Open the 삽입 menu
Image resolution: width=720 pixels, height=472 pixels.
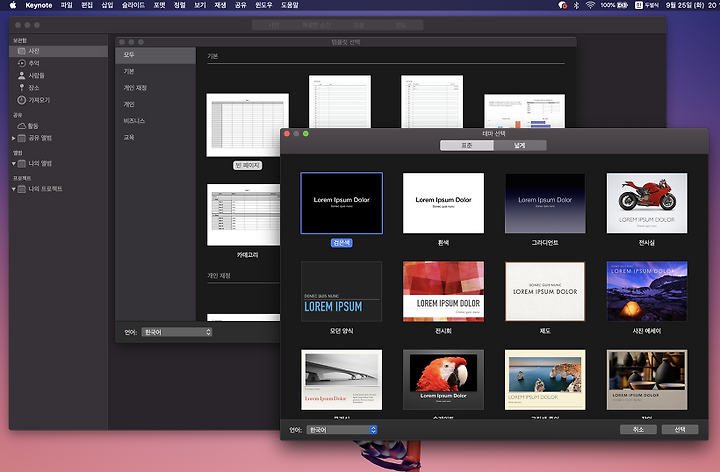107,5
